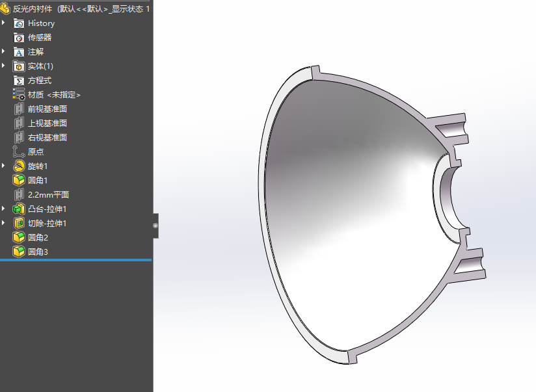Expand the 注解 node

point(4,51)
